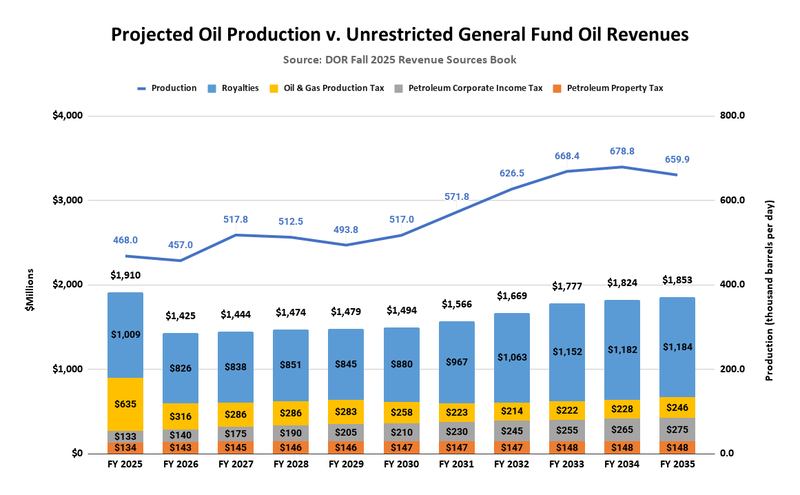The image size is (800, 495).
Task: Select the Oil & Gas Production Tax legend swatch
Action: point(275,88)
